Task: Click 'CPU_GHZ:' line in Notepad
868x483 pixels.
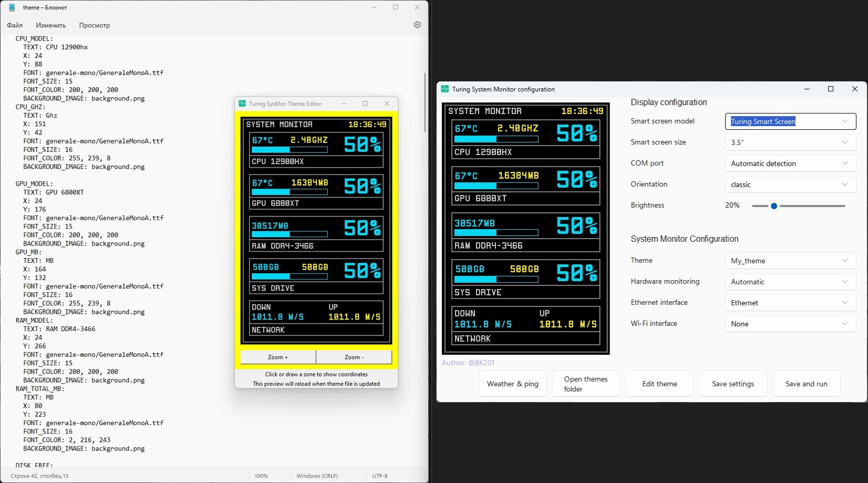Action: tap(30, 107)
